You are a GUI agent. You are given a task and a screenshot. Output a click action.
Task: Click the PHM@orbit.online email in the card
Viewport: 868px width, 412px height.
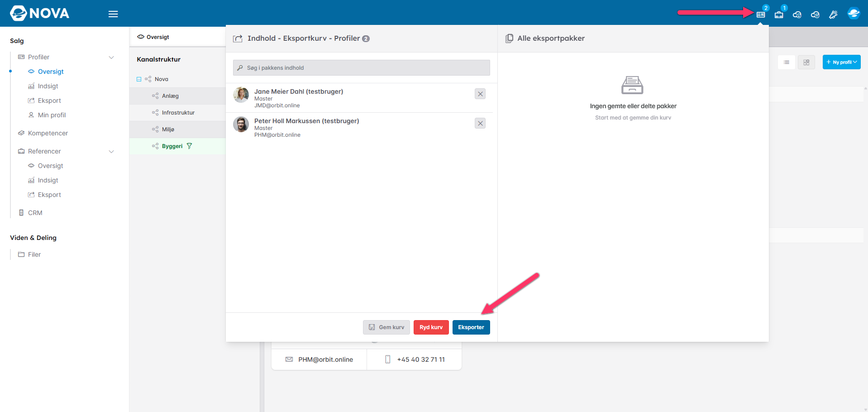click(x=325, y=359)
